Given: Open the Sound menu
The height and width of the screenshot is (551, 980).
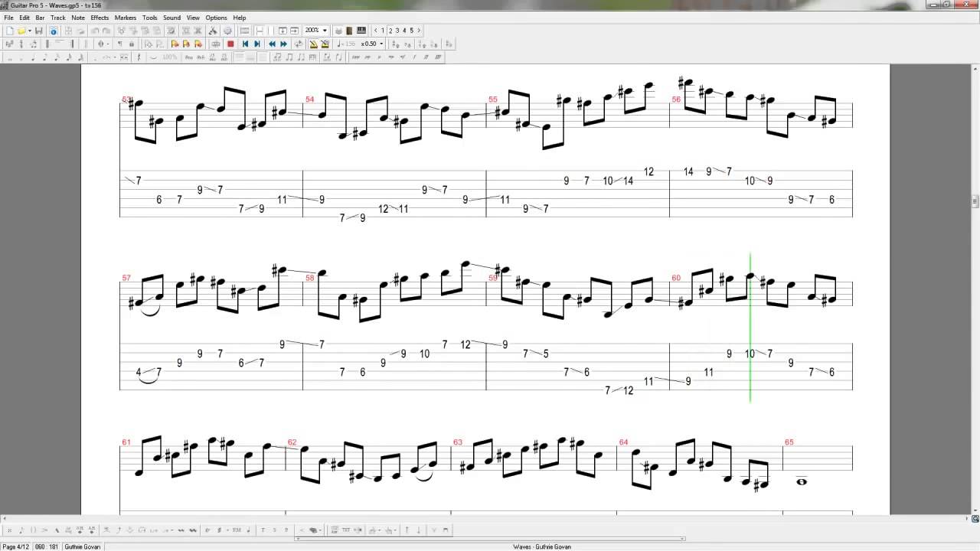Looking at the screenshot, I should [x=171, y=18].
